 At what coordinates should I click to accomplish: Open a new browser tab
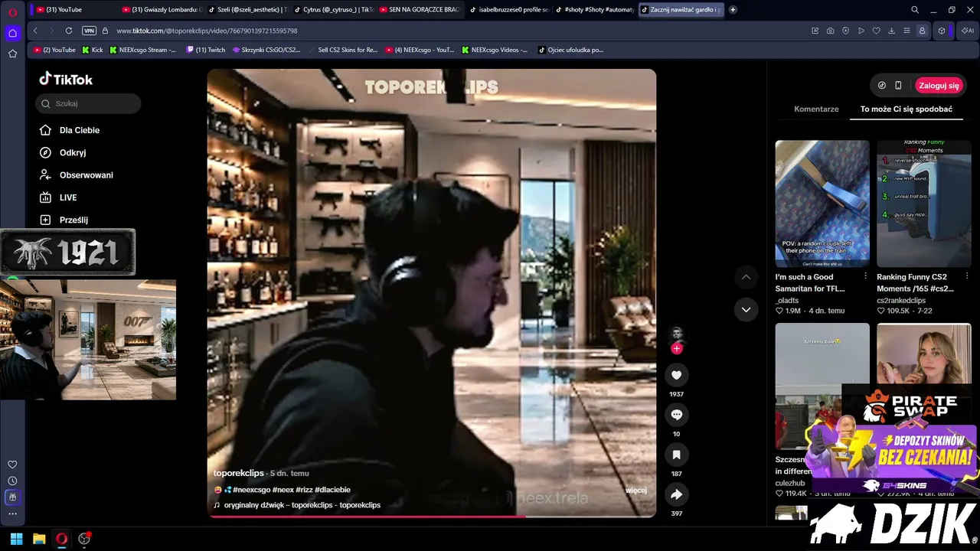[x=733, y=10]
